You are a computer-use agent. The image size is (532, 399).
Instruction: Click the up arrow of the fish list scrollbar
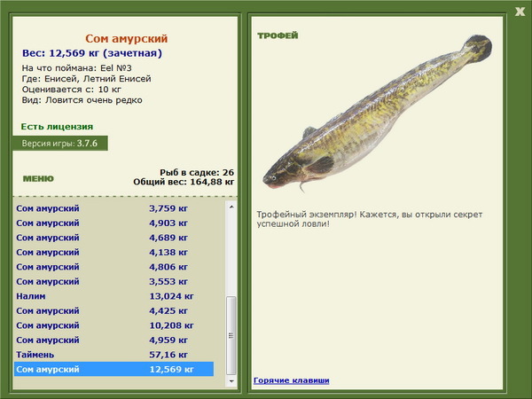click(x=231, y=207)
